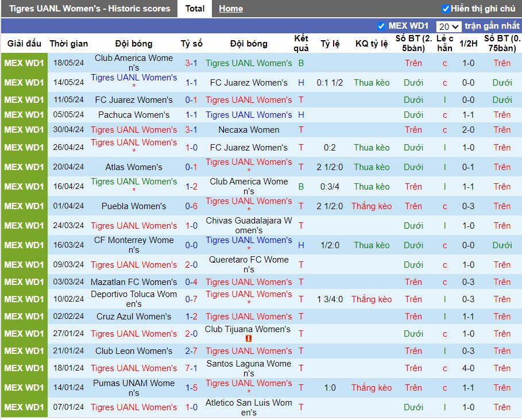This screenshot has width=522, height=420.
Task: Click Necaxa Women team name
Action: pyautogui.click(x=249, y=130)
